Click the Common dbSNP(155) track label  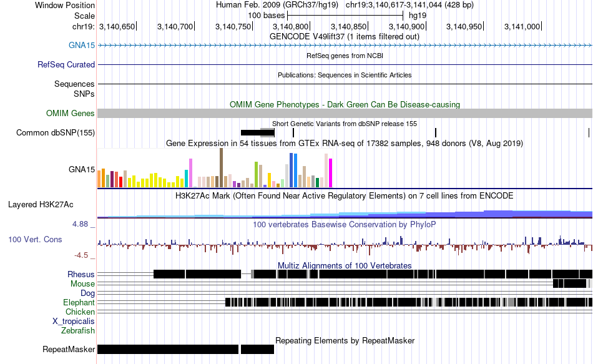coord(56,133)
